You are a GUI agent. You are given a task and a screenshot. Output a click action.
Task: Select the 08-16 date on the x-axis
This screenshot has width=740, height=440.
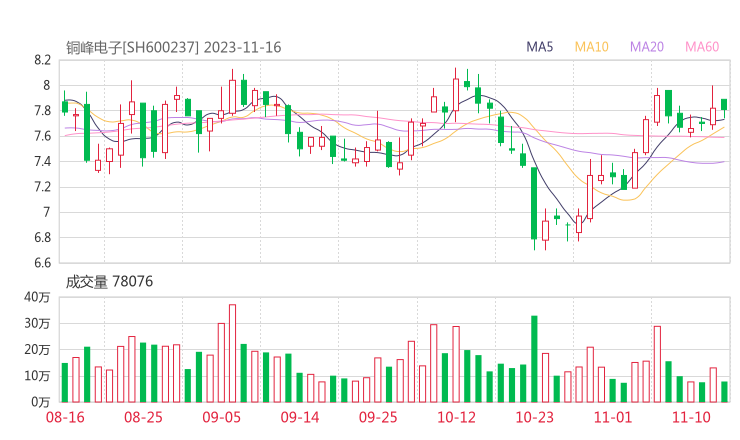64,416
